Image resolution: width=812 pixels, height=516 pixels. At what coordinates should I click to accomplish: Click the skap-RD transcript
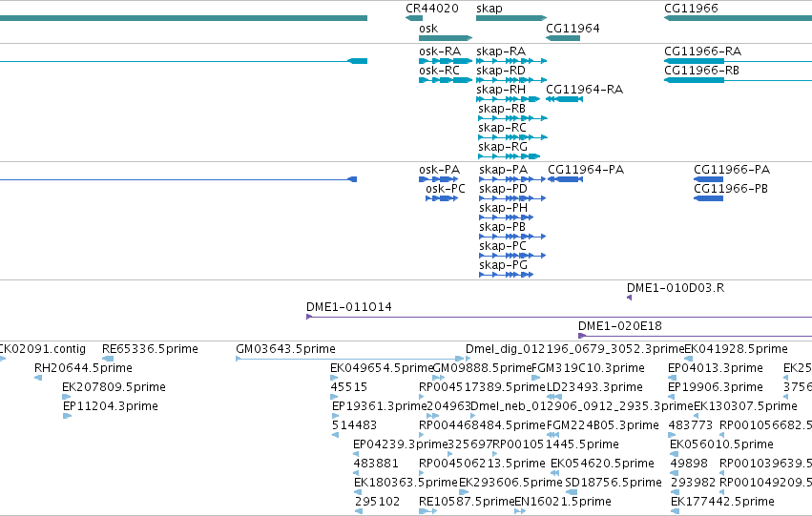[511, 80]
